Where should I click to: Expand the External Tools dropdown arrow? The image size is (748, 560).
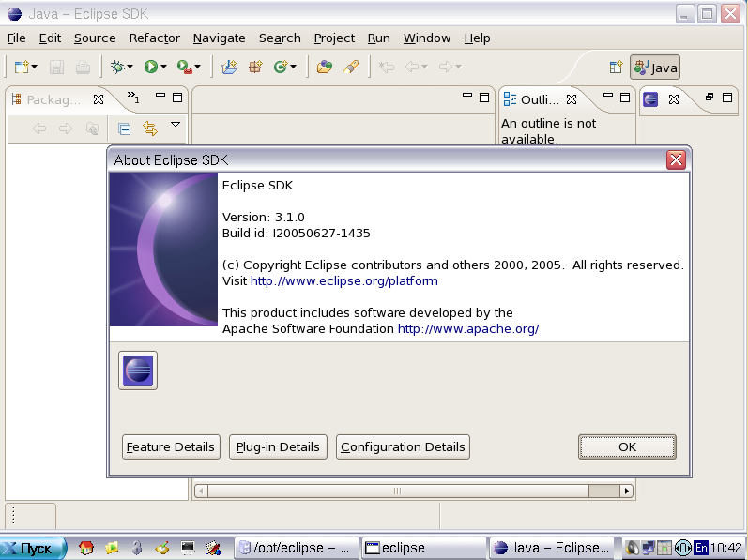197,67
